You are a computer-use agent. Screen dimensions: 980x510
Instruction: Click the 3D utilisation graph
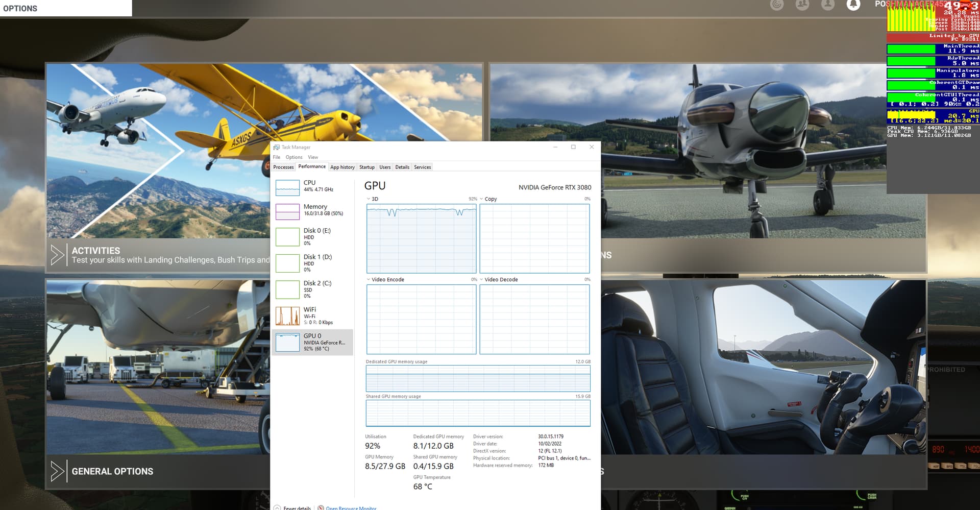pyautogui.click(x=421, y=238)
